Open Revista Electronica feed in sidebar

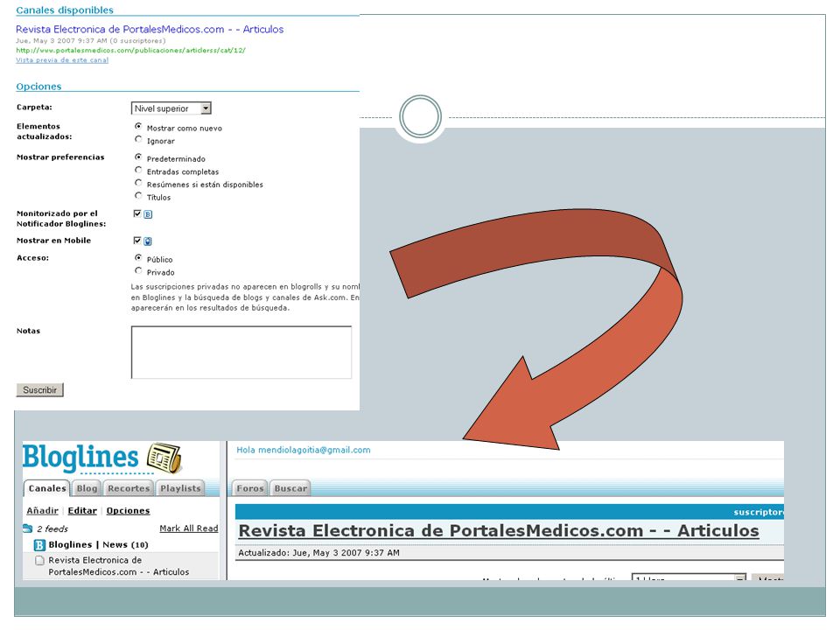click(x=118, y=566)
